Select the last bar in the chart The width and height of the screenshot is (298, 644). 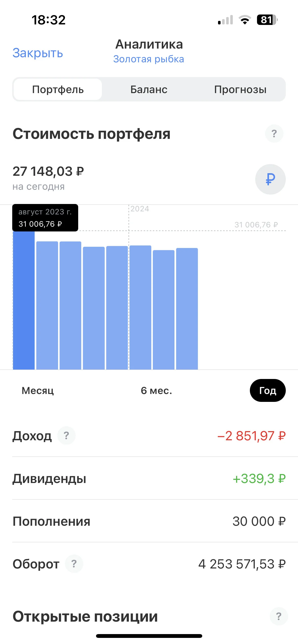pyautogui.click(x=187, y=309)
